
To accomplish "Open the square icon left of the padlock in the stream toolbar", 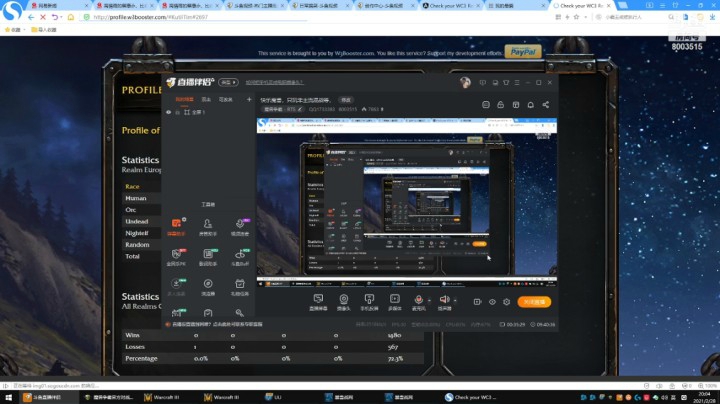I will tap(486, 105).
